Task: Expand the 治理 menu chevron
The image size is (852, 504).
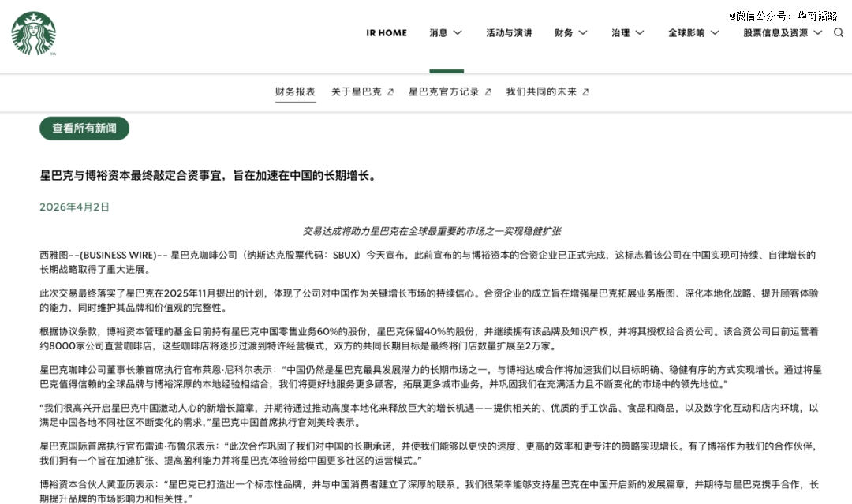Action: click(x=640, y=32)
